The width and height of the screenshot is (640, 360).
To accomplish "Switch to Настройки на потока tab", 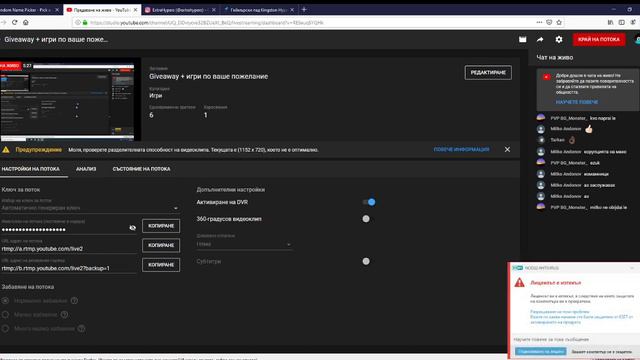I will [x=31, y=169].
